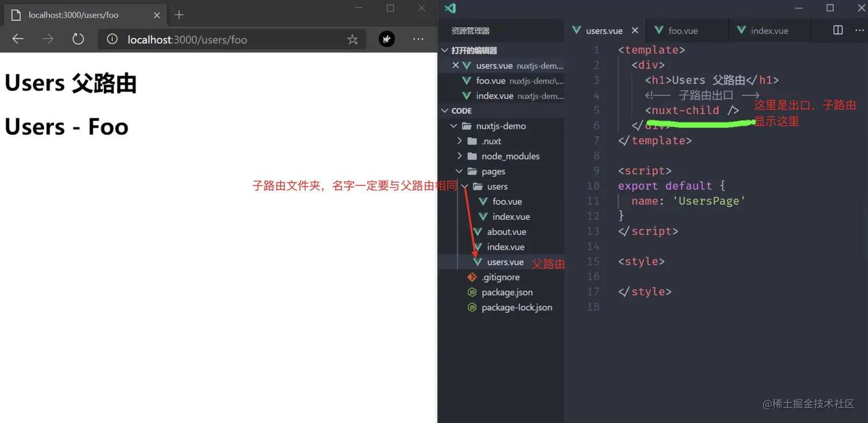
Task: Collapse the CODE section header
Action: (502, 111)
